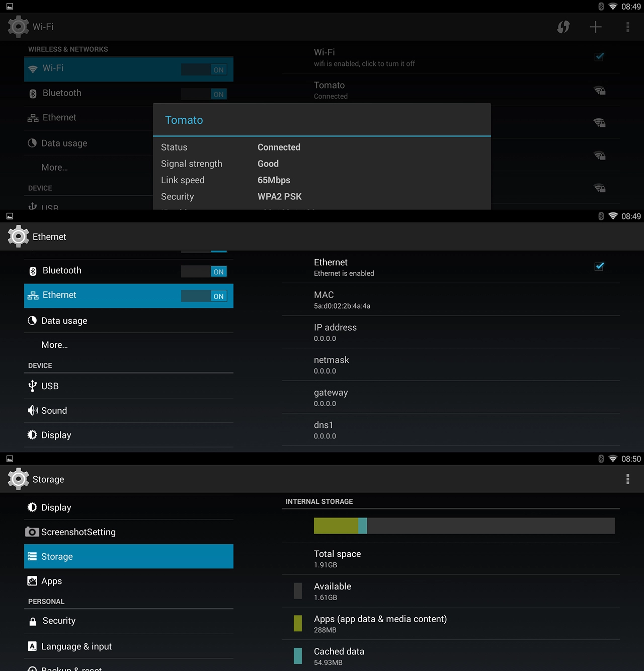Viewport: 644px width, 671px height.
Task: Tap the MAC 5a:d0:02:2b:4a:4a row
Action: [x=451, y=300]
